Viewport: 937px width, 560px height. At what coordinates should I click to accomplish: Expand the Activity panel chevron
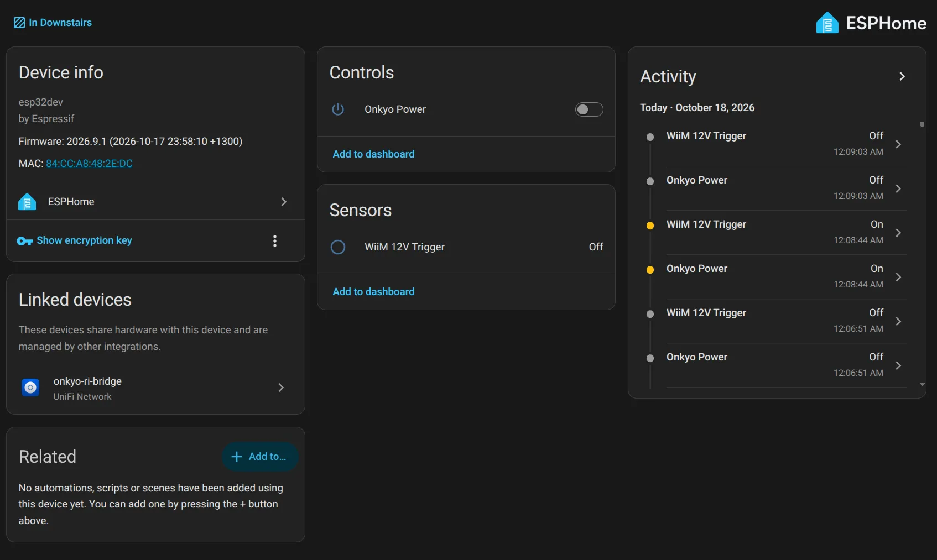(902, 76)
